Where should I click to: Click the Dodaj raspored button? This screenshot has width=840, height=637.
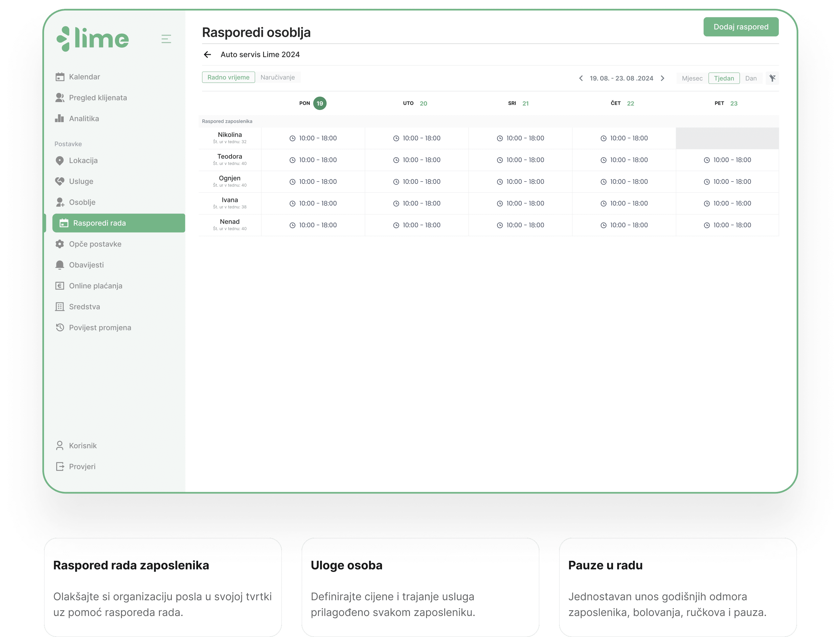(741, 27)
